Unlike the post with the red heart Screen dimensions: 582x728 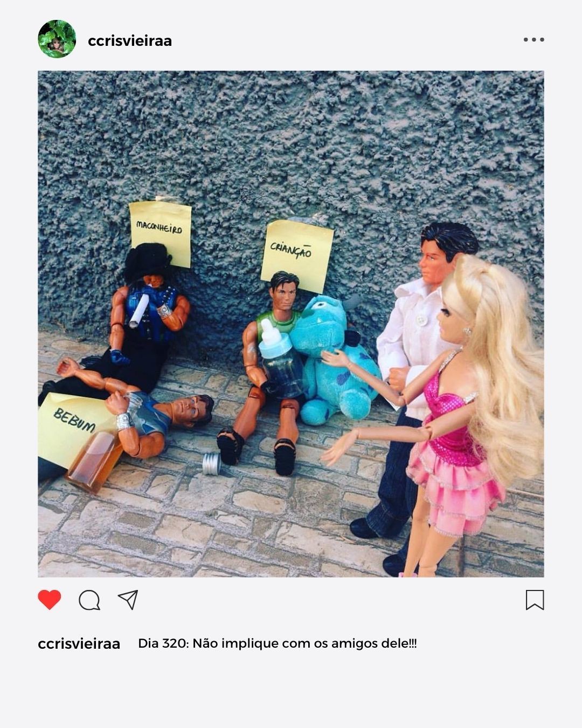click(x=50, y=600)
